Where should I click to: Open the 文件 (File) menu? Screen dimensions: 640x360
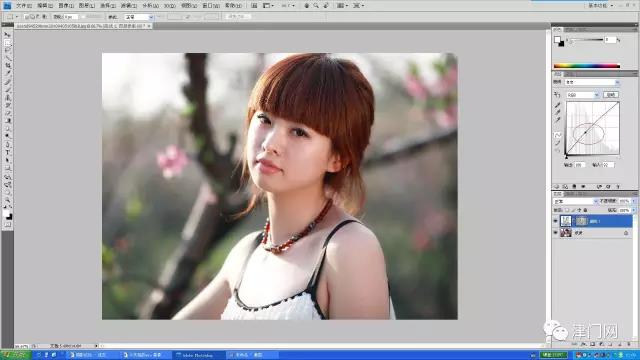(24, 6)
